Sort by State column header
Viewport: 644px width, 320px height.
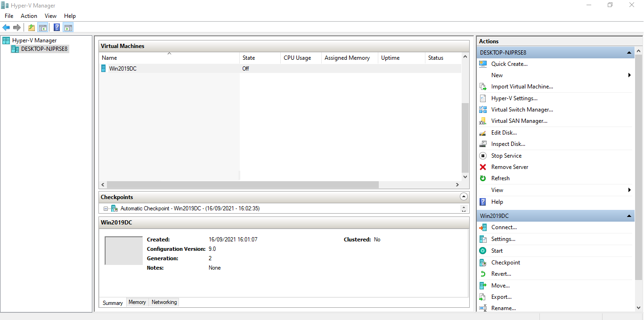(x=260, y=58)
